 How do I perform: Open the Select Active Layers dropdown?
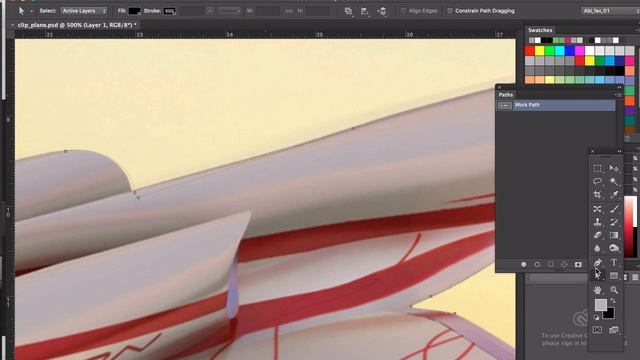click(84, 11)
